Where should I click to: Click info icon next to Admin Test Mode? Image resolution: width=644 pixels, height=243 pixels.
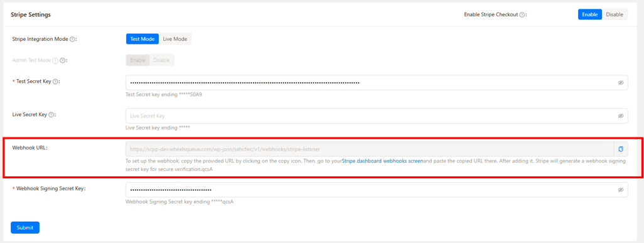55,60
